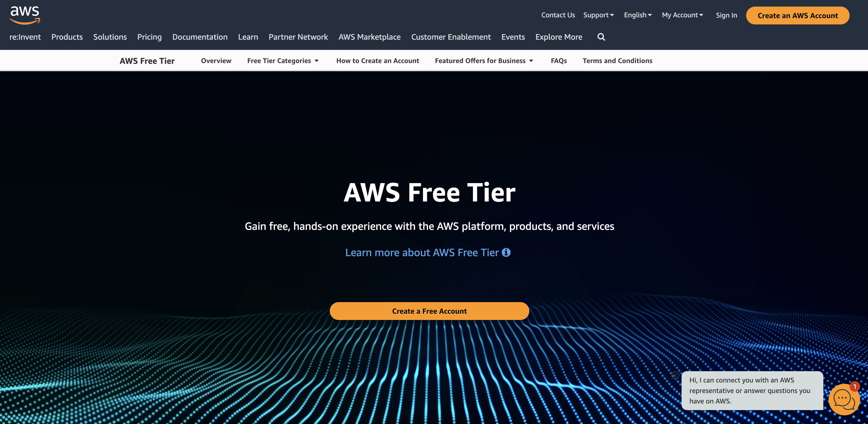
Task: Click the Search icon in navbar
Action: click(x=602, y=37)
